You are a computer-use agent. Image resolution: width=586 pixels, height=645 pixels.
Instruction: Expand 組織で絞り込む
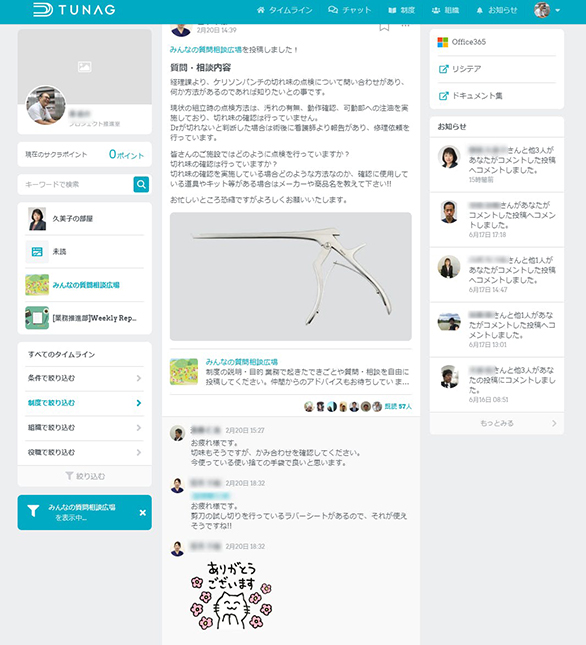tap(85, 427)
